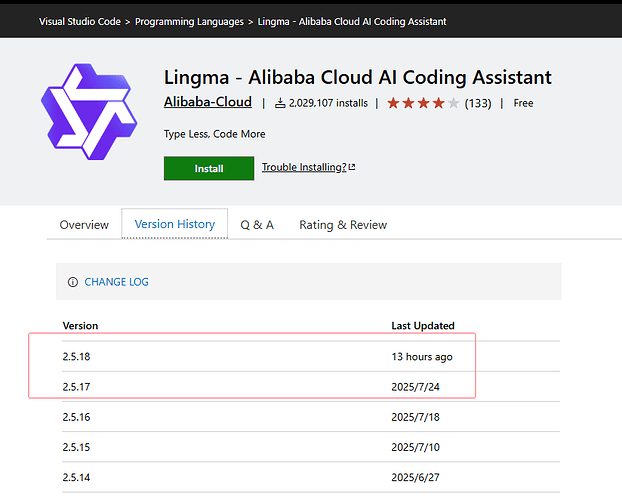Click the external link icon after Trouble Installing

click(352, 167)
